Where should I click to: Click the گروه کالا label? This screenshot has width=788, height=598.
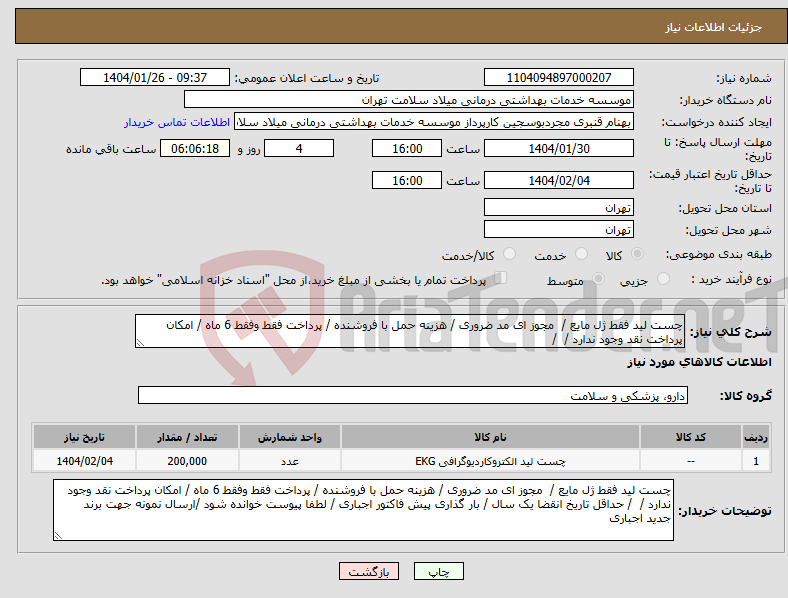click(x=746, y=395)
